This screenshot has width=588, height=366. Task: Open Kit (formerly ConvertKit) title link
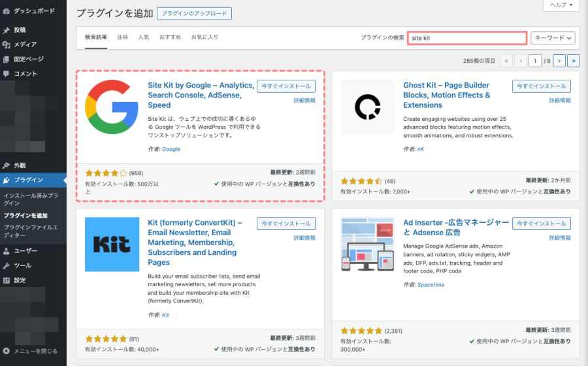(x=195, y=242)
